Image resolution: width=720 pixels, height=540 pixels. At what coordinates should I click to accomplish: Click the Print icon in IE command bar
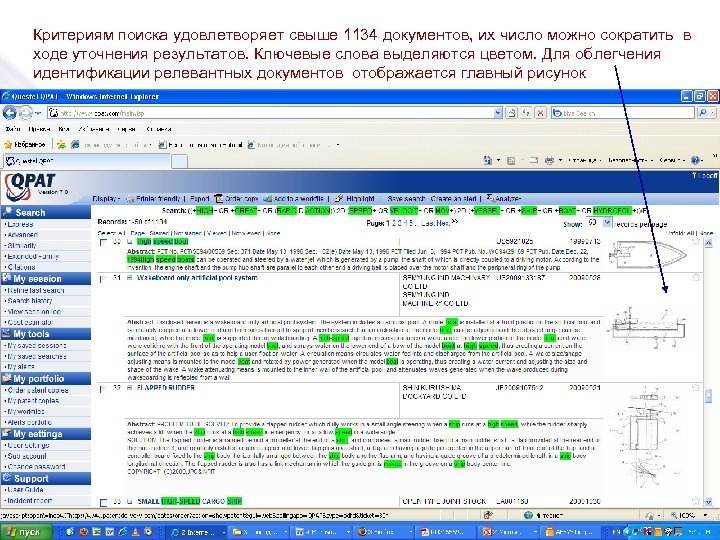point(549,160)
